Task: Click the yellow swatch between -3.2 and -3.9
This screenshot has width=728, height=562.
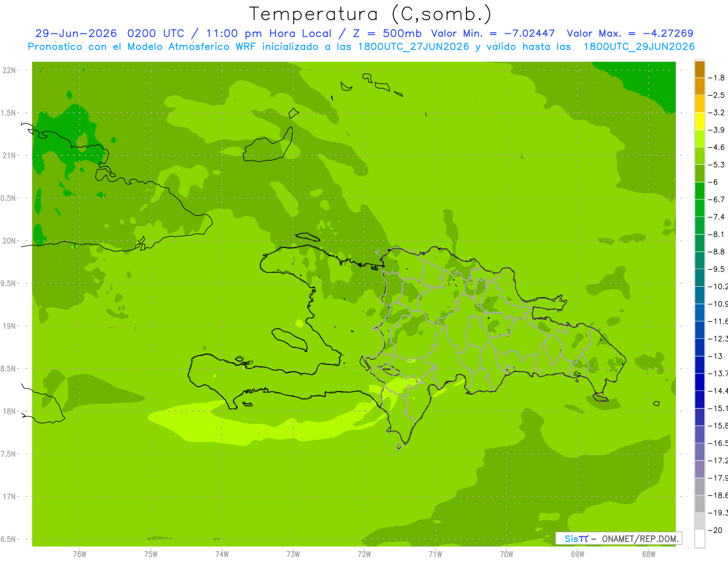Action: pyautogui.click(x=699, y=121)
